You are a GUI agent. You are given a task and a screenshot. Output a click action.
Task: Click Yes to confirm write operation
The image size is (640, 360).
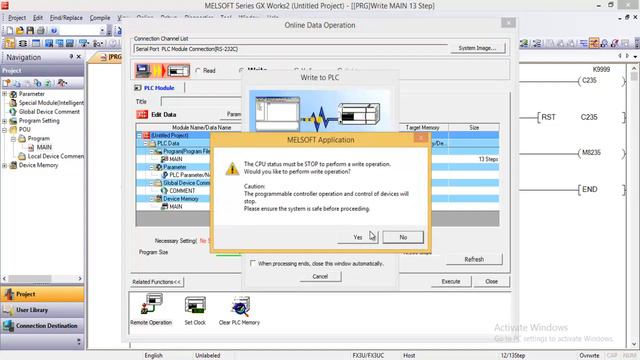coord(358,237)
